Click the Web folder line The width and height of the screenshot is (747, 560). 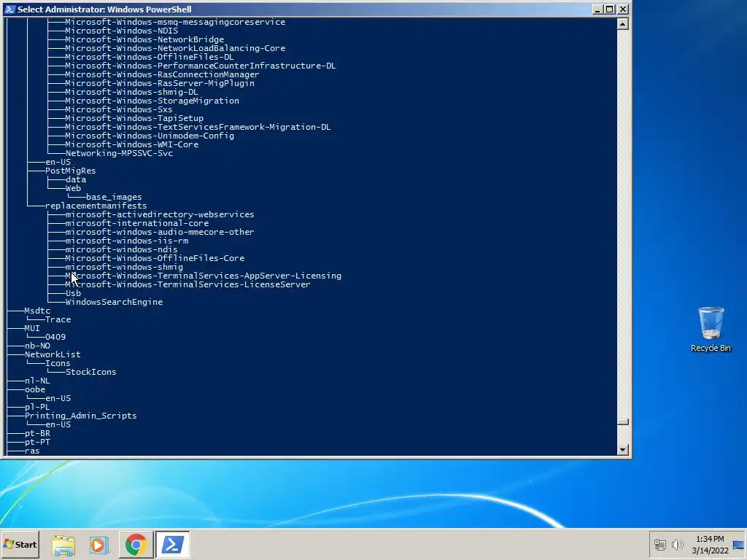point(73,188)
